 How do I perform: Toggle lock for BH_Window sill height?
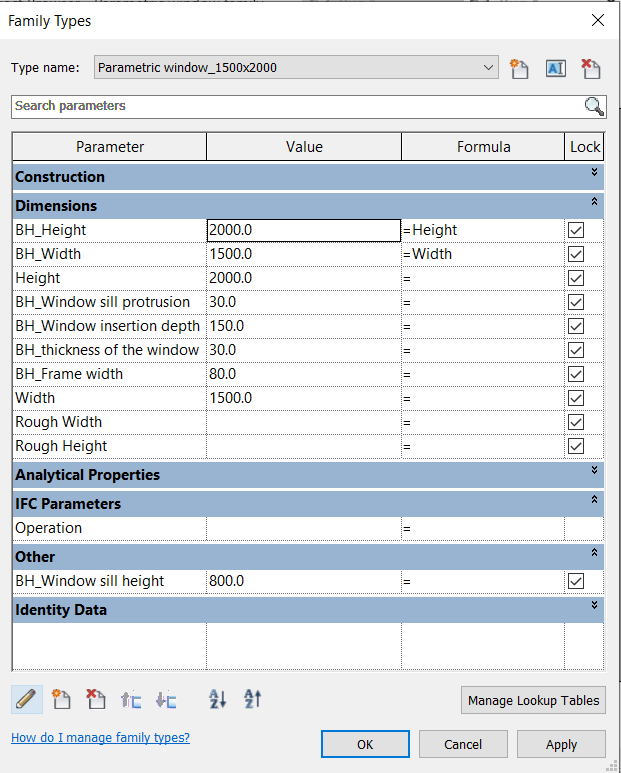click(x=576, y=581)
